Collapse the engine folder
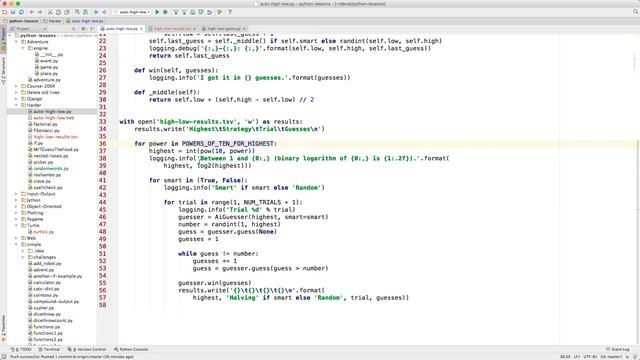The image size is (640, 360). pyautogui.click(x=23, y=48)
